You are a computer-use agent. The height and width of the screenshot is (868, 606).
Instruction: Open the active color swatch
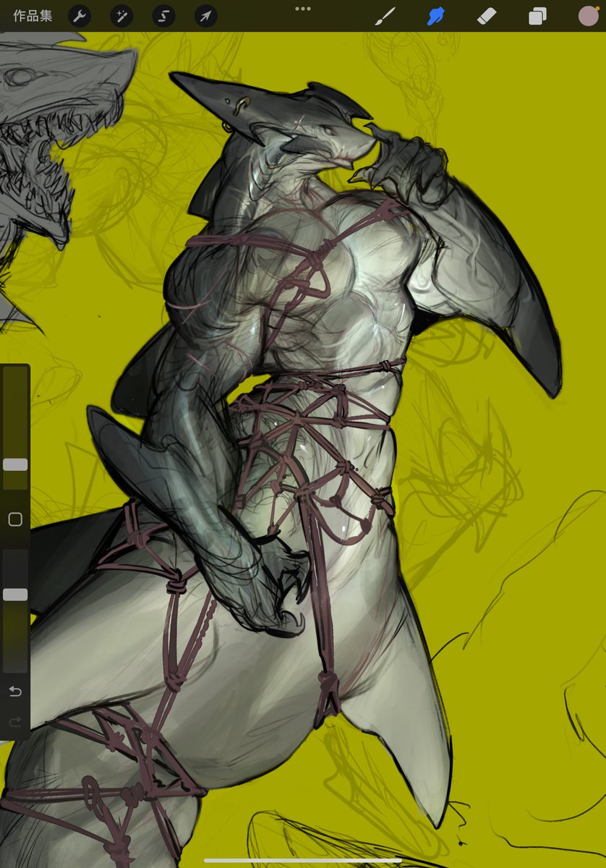[x=588, y=16]
